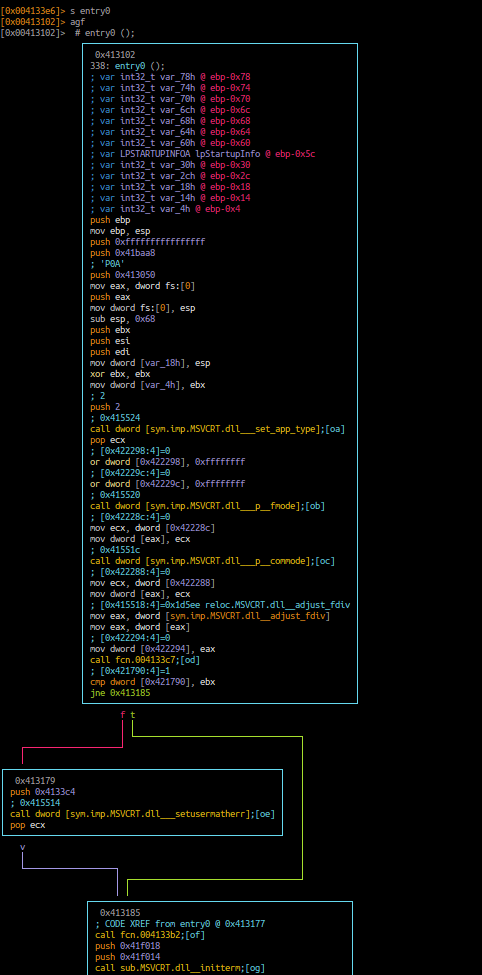The height and width of the screenshot is (975, 482).
Task: Click the '338: entry0 ();' function signature
Action: [x=127, y=66]
